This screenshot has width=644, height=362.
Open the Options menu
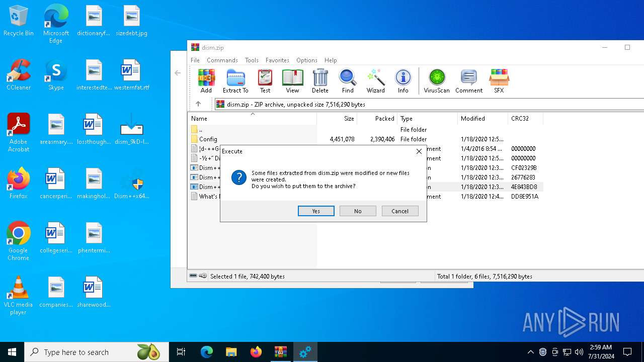tap(307, 60)
